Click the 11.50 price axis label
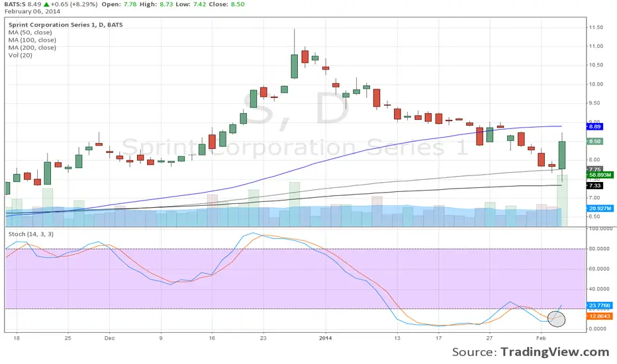Image resolution: width=617 pixels, height=364 pixels. (596, 27)
